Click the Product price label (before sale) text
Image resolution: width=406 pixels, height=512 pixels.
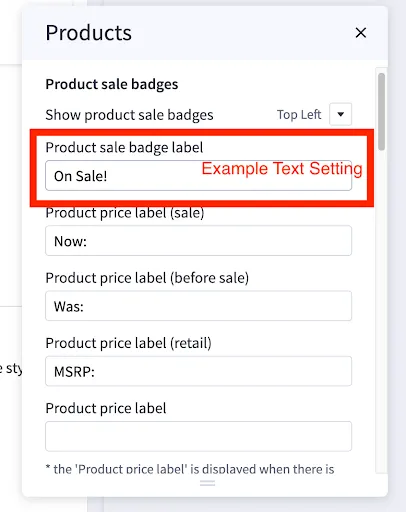[147, 278]
